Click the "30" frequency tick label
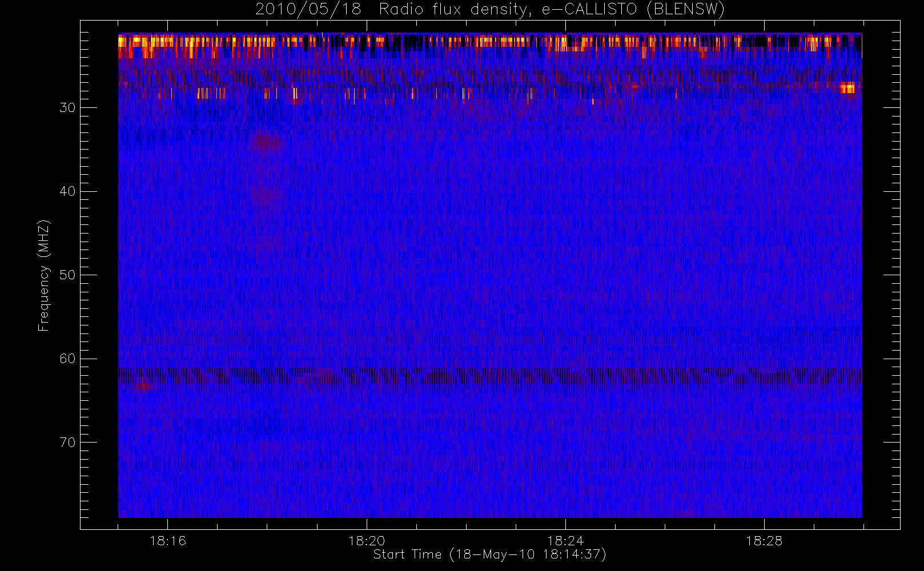Screen dimensions: 924x571 coord(67,108)
